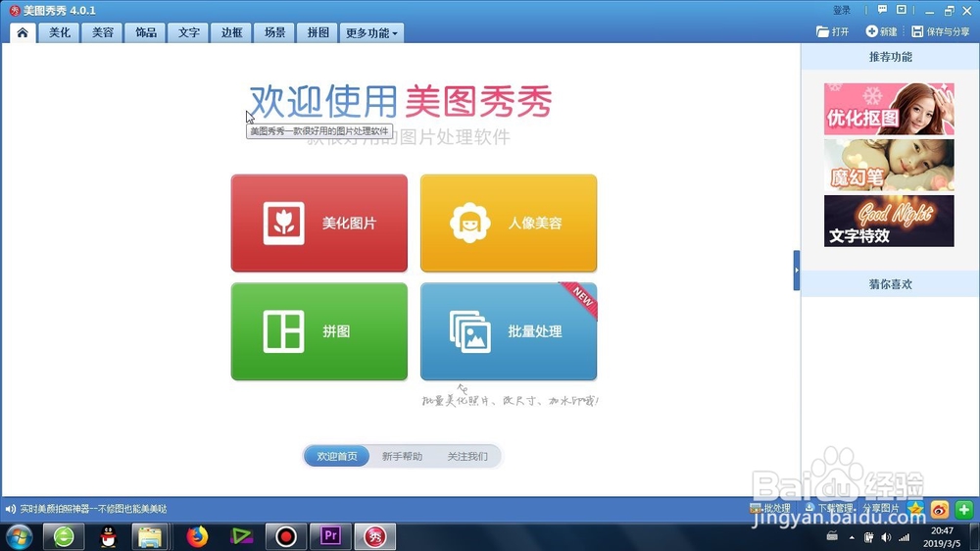Open QQ penguin in taskbar
Viewport: 980px width, 551px height.
click(x=108, y=536)
